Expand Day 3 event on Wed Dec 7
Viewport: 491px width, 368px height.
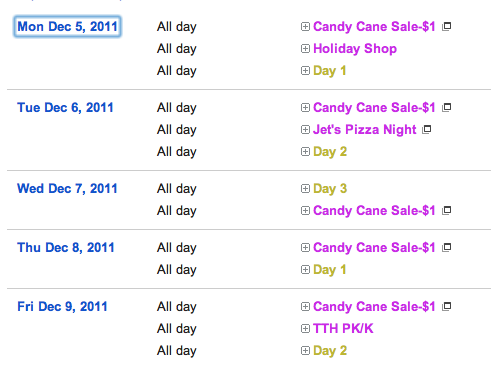tap(305, 189)
